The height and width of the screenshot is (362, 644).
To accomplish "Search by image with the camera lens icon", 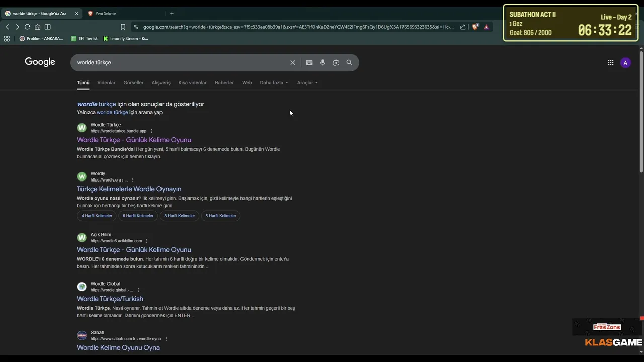I will tap(336, 62).
